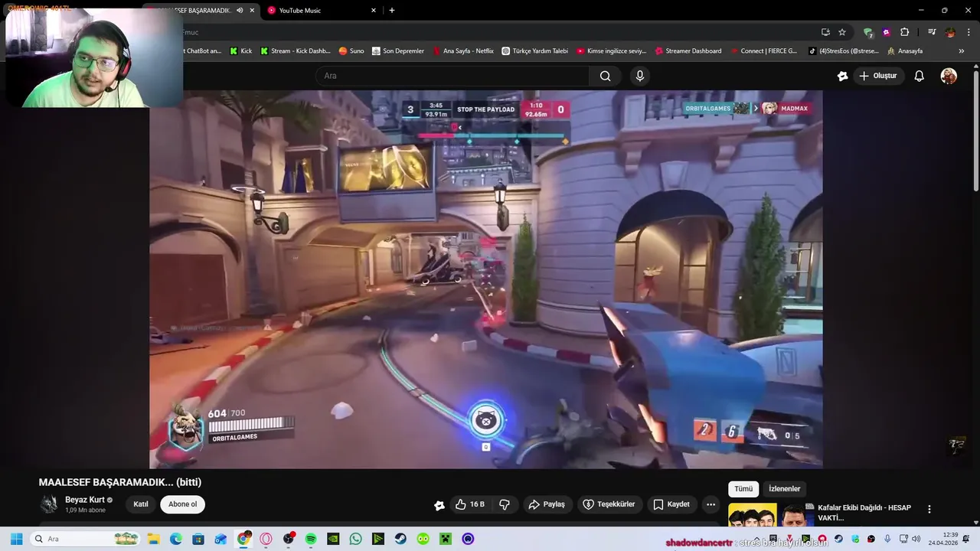
Task: Click the sparkle Ask icon beside Oluştur
Action: tap(842, 76)
